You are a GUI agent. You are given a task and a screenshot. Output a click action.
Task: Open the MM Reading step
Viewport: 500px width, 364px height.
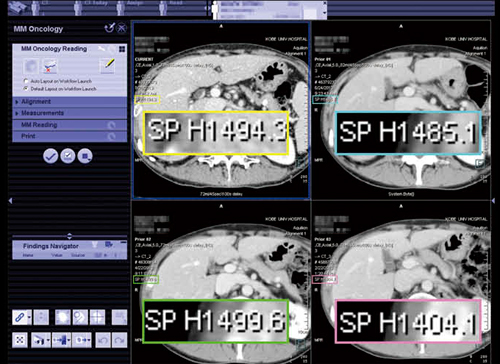click(70, 125)
